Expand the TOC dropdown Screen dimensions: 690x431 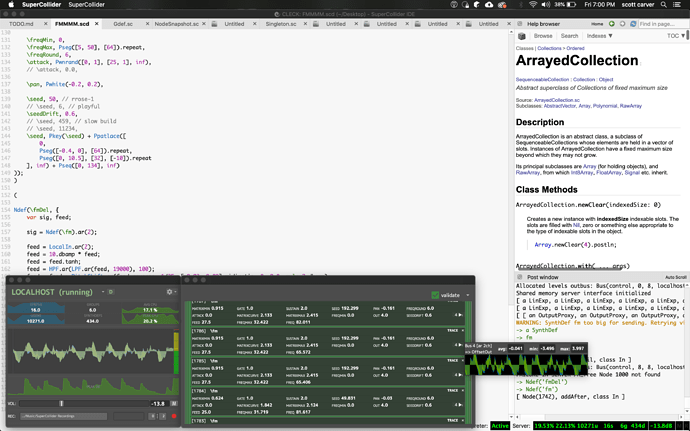point(675,35)
